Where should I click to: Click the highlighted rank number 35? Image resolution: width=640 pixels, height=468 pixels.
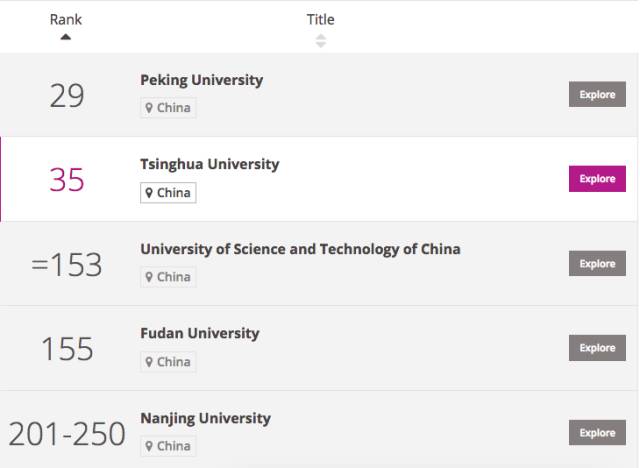pyautogui.click(x=67, y=180)
